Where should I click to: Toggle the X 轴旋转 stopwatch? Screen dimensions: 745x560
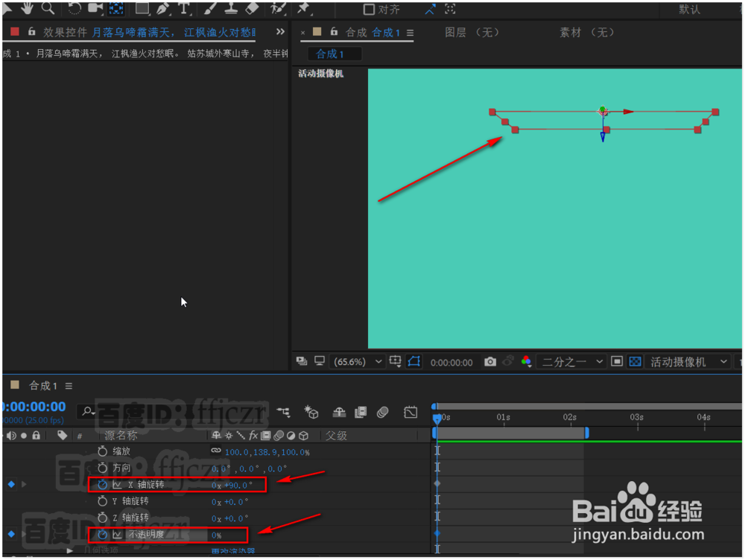pyautogui.click(x=102, y=485)
